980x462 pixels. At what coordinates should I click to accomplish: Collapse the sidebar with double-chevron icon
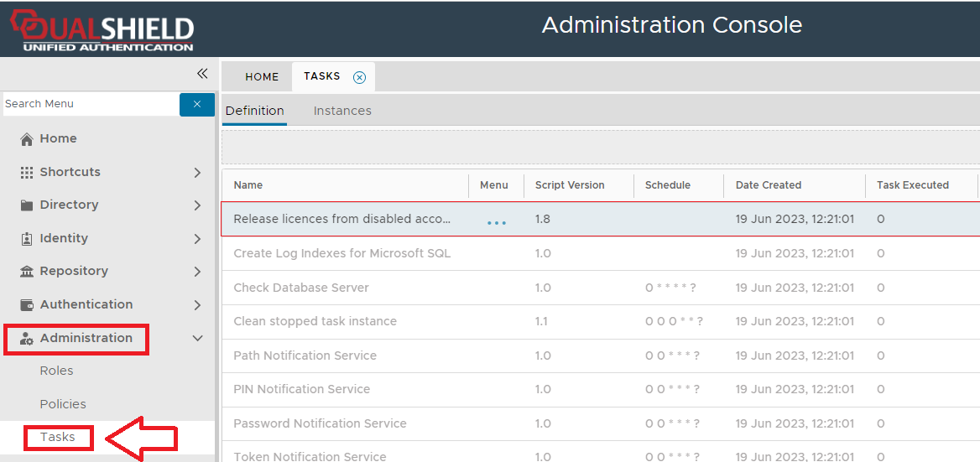pos(202,74)
